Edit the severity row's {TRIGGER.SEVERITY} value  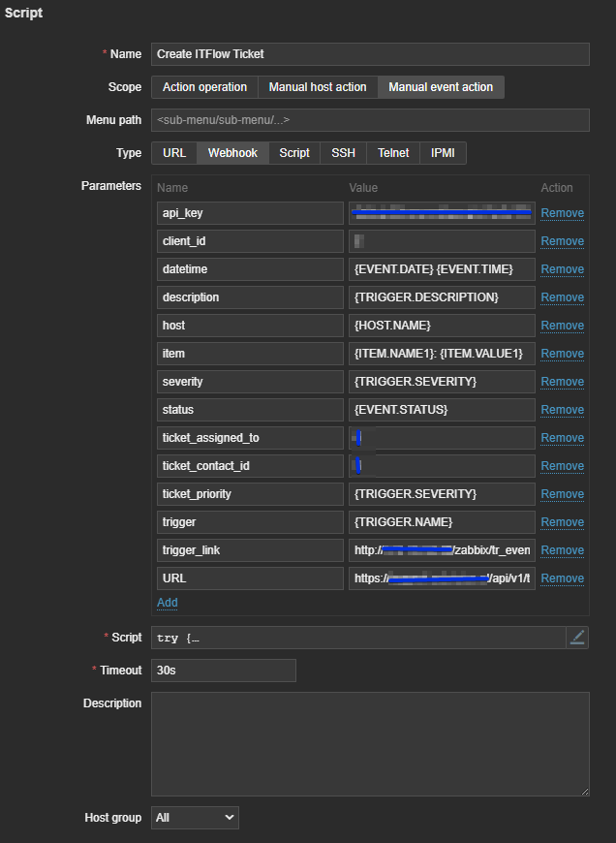coord(442,382)
